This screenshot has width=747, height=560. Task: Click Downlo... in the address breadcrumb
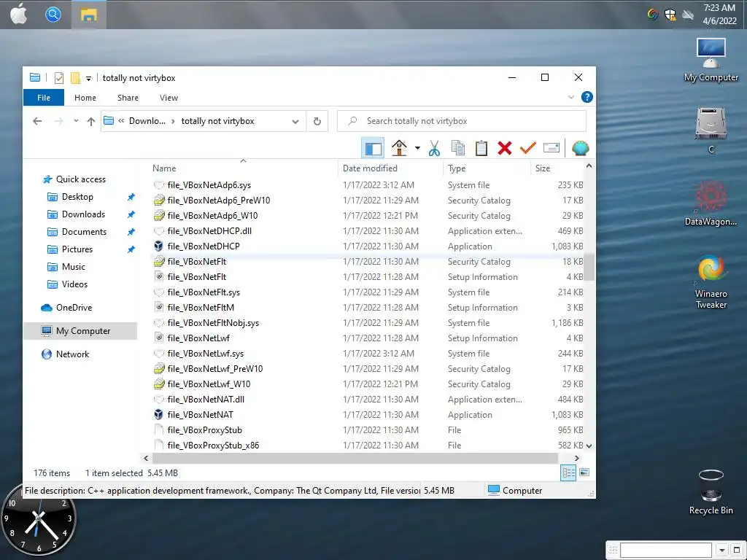(147, 121)
